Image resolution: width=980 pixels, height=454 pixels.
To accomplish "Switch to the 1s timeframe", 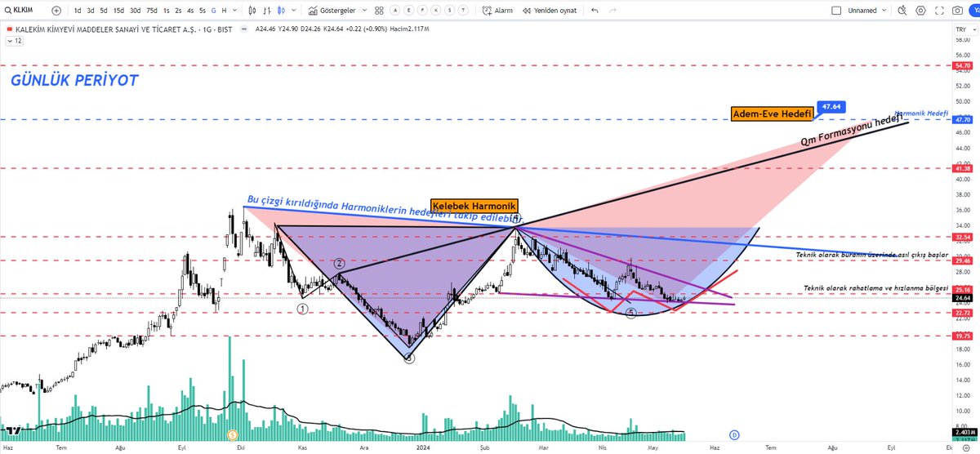I will pyautogui.click(x=167, y=11).
